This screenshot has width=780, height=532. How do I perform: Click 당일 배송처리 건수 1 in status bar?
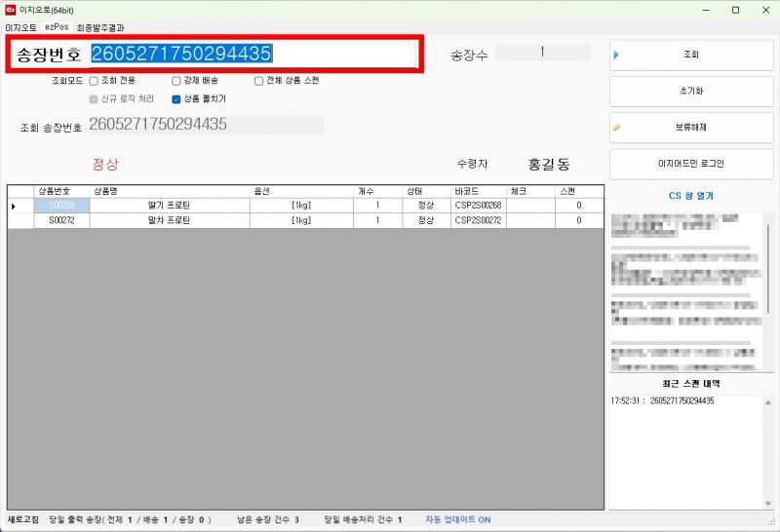pos(363,519)
